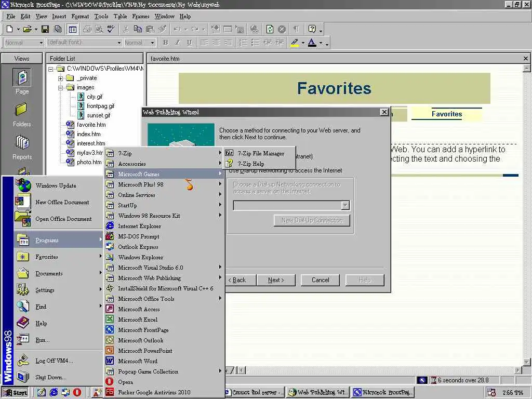The height and width of the screenshot is (399, 532).
Task: Open Folders view in Views bar
Action: (x=22, y=115)
